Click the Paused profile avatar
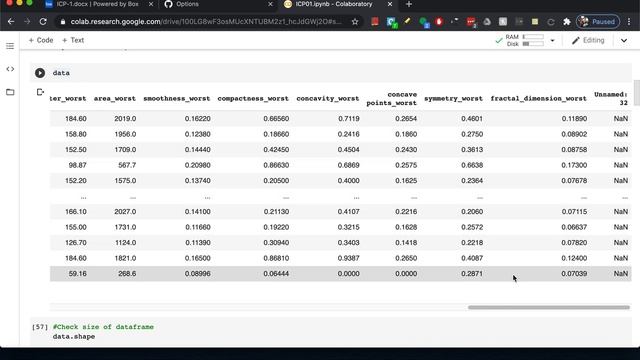 598,22
